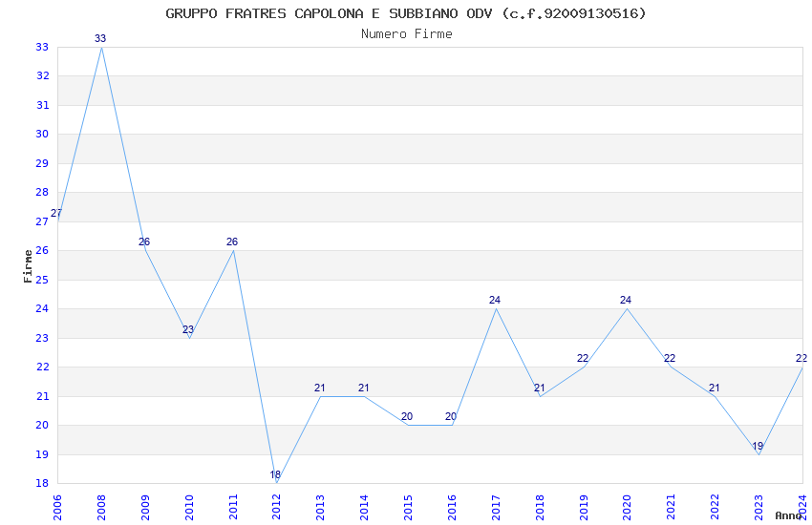Select the 2019 year label on x-axis
812x525 pixels.
click(584, 507)
